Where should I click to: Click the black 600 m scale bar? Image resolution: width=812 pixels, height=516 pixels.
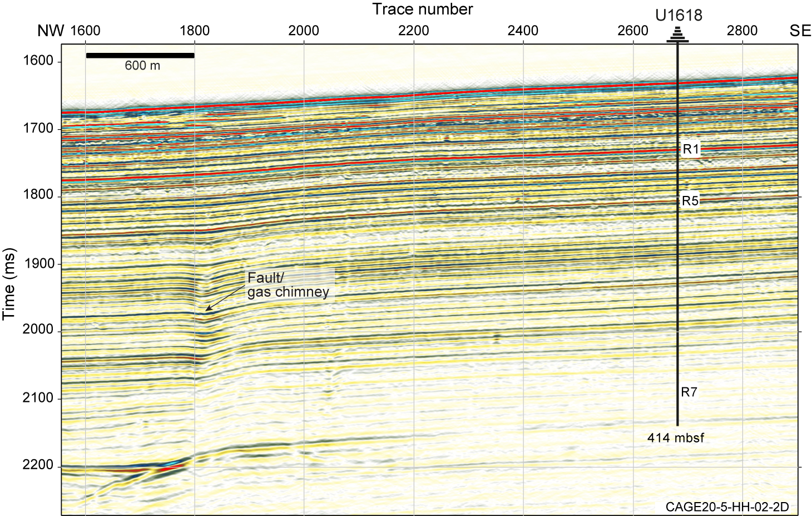(x=140, y=55)
